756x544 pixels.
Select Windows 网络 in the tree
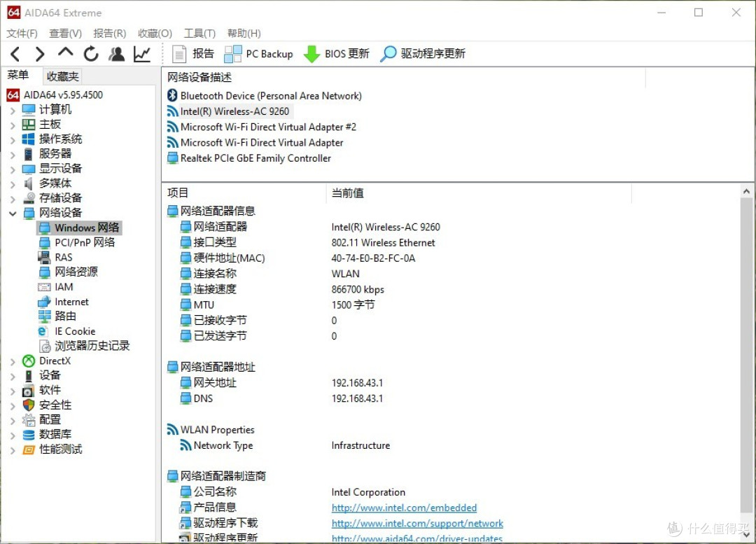(80, 228)
